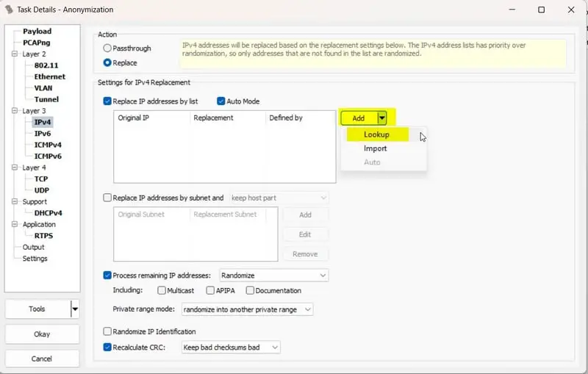Select UDP in the tree
This screenshot has width=588, height=374.
coord(42,190)
